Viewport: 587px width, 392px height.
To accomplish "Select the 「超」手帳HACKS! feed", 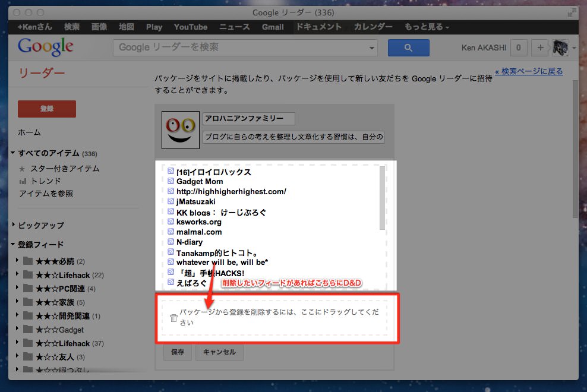I will 210,273.
